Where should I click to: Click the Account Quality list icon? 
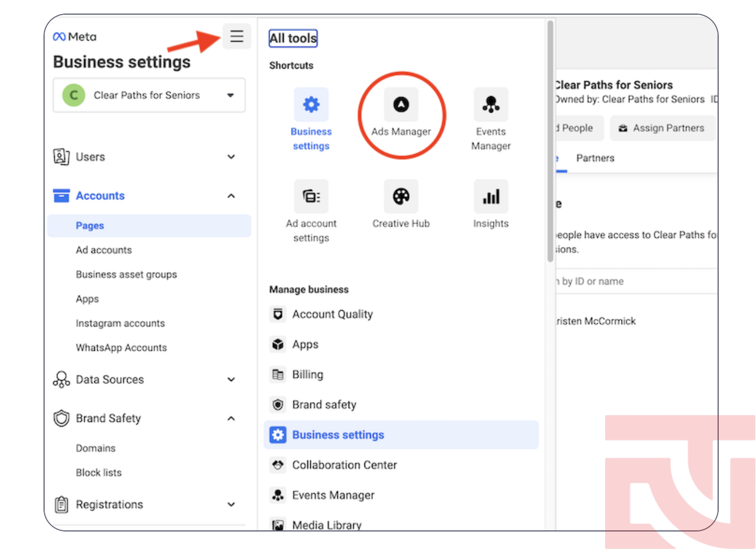(x=277, y=314)
